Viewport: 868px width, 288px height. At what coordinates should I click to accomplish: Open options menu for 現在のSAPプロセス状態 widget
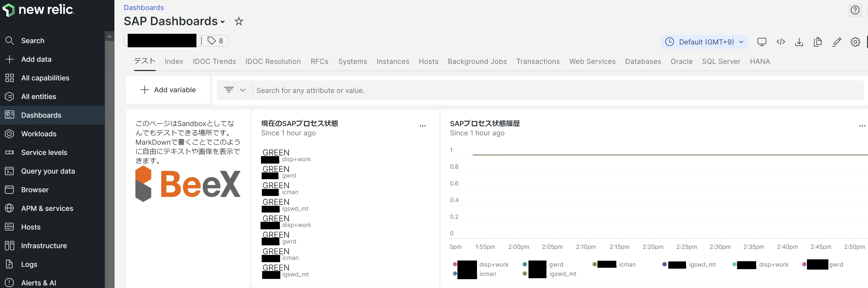(422, 126)
